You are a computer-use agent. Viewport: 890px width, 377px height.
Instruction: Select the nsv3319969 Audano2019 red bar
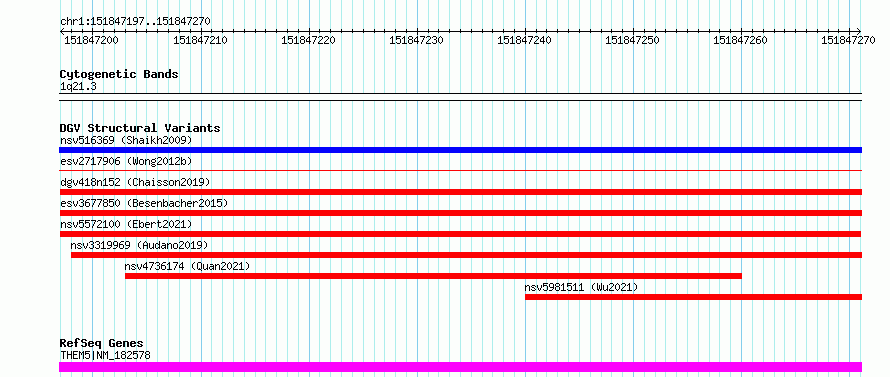coord(466,255)
